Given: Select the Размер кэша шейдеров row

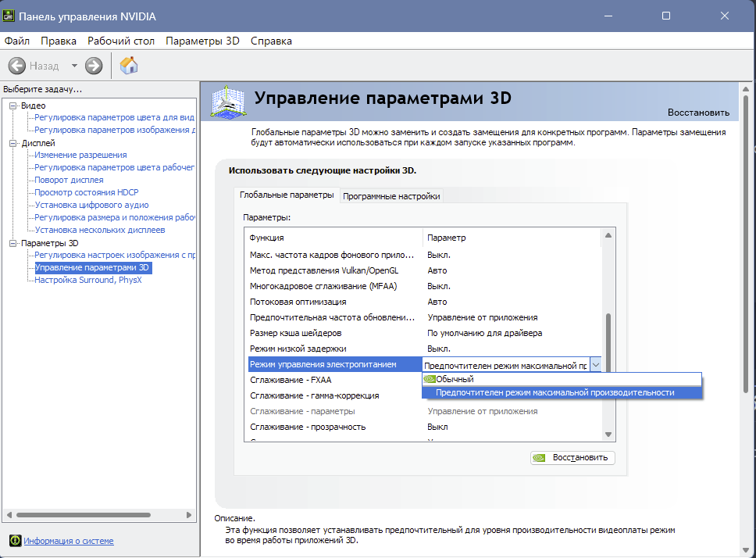Looking at the screenshot, I should (x=425, y=333).
